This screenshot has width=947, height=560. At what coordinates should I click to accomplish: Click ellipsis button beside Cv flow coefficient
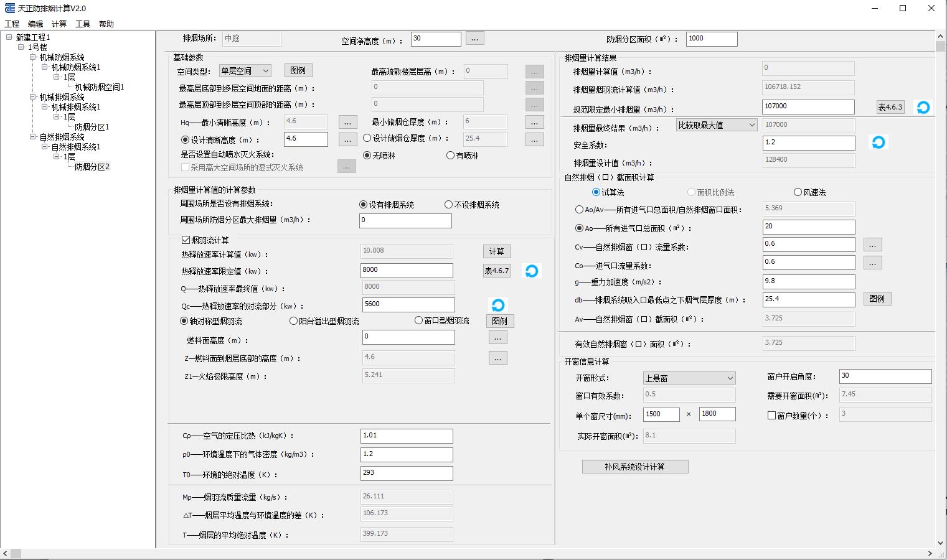click(872, 245)
